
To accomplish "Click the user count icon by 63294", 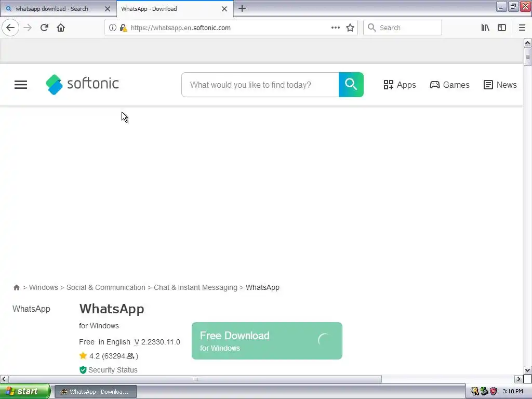I will (x=130, y=356).
